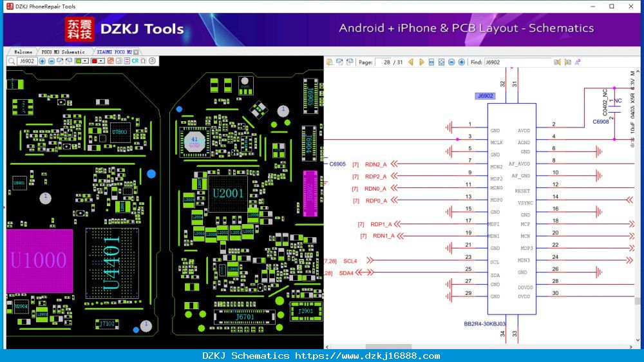
Task: Click the J6701 connector on PCB
Action: (245, 317)
